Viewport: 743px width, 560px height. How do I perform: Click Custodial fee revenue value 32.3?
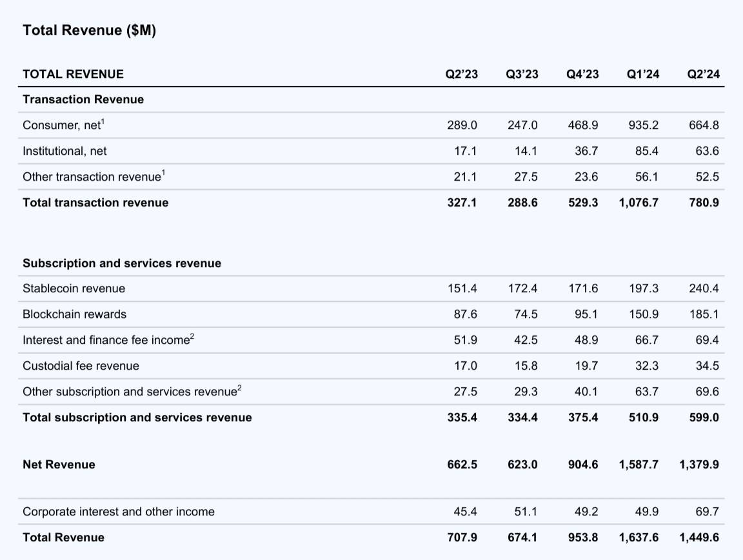tap(647, 366)
